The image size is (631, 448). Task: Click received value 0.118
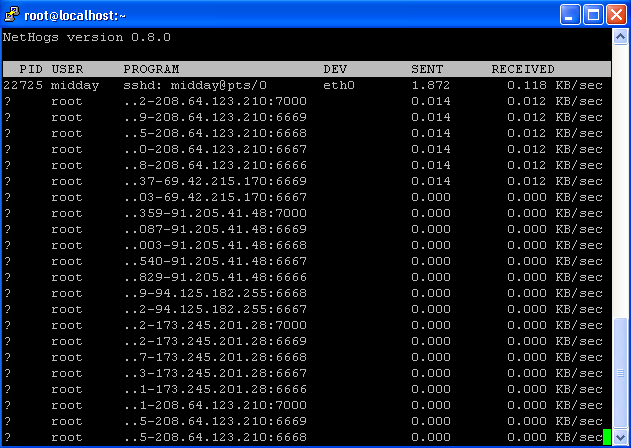click(x=527, y=85)
